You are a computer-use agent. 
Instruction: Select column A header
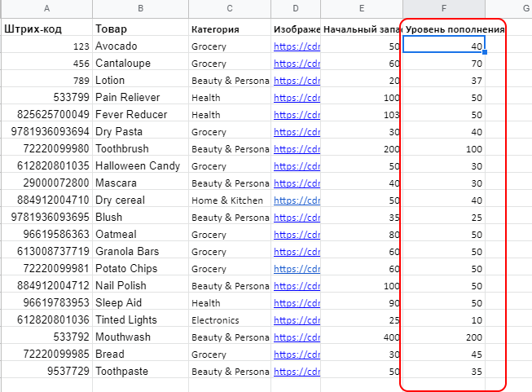click(x=46, y=8)
